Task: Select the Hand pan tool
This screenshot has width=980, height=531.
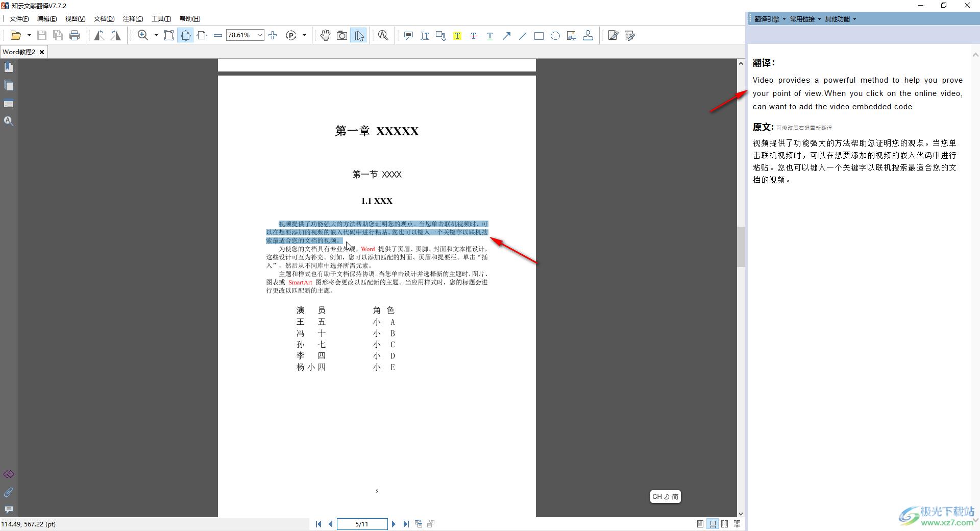Action: 325,35
